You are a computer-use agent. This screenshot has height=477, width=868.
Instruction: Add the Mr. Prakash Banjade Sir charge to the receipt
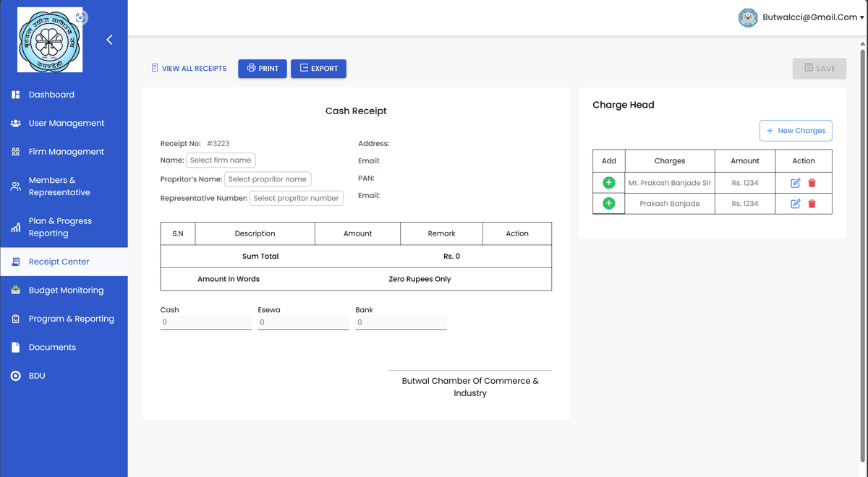(608, 183)
